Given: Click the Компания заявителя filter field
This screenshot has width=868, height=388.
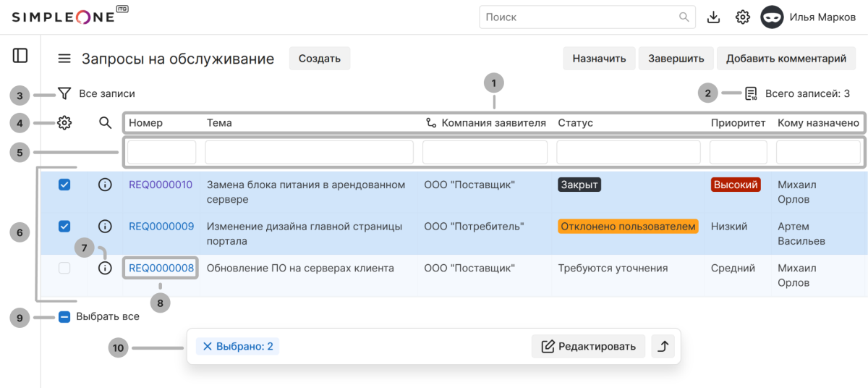Looking at the screenshot, I should pyautogui.click(x=485, y=152).
